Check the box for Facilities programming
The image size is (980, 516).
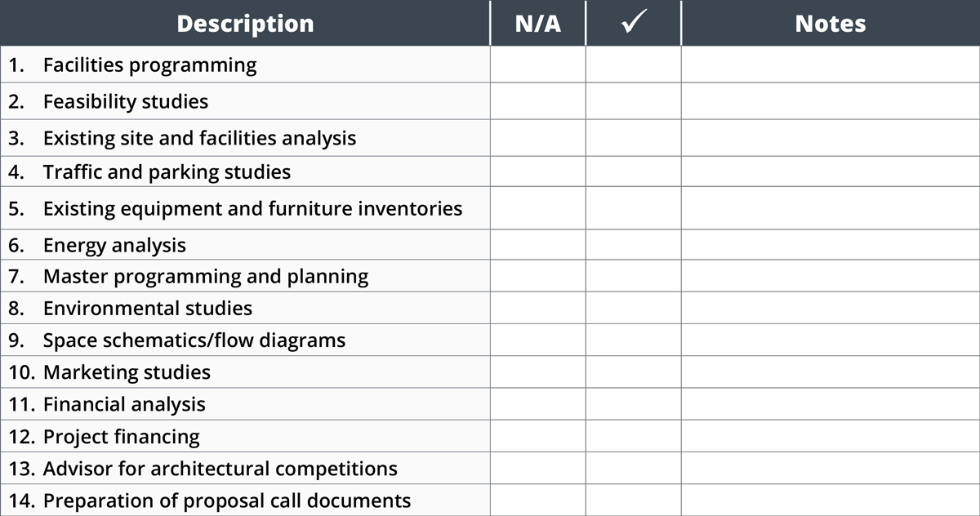(x=633, y=64)
